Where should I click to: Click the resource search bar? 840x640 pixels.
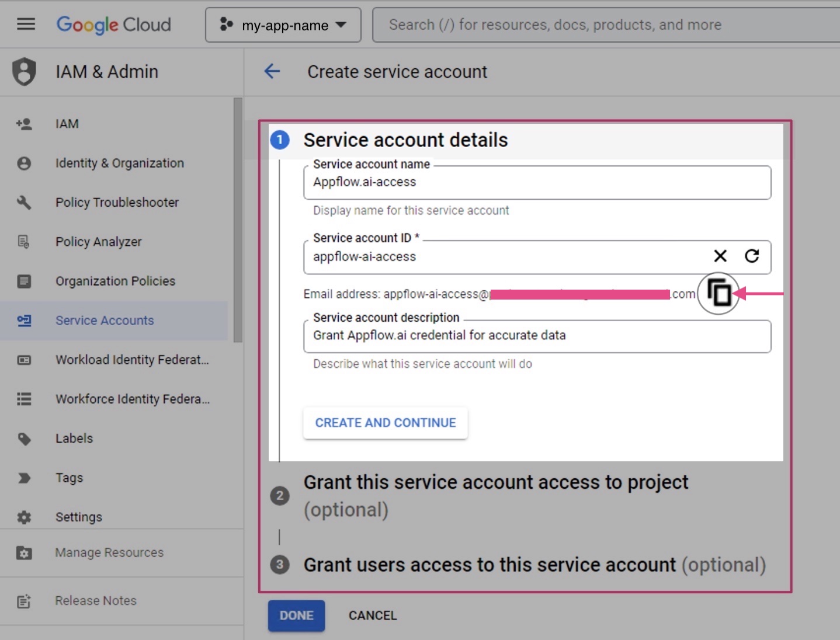(605, 25)
